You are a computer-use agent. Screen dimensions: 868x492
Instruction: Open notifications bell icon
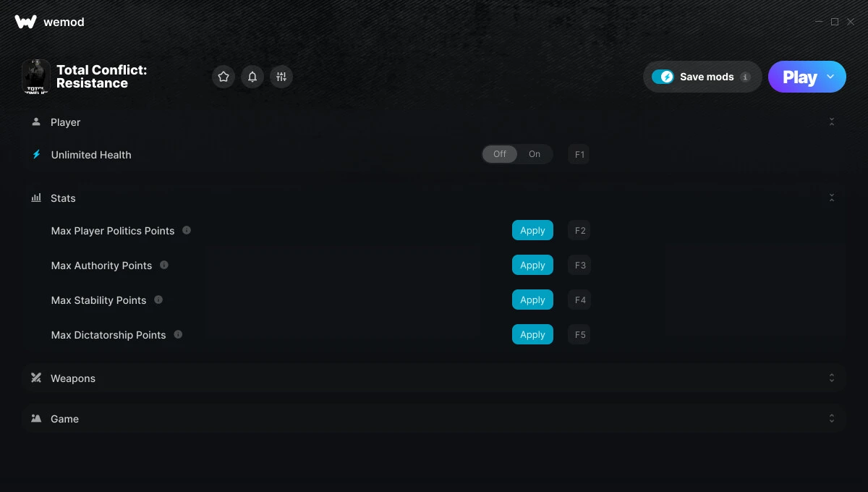pyautogui.click(x=252, y=77)
